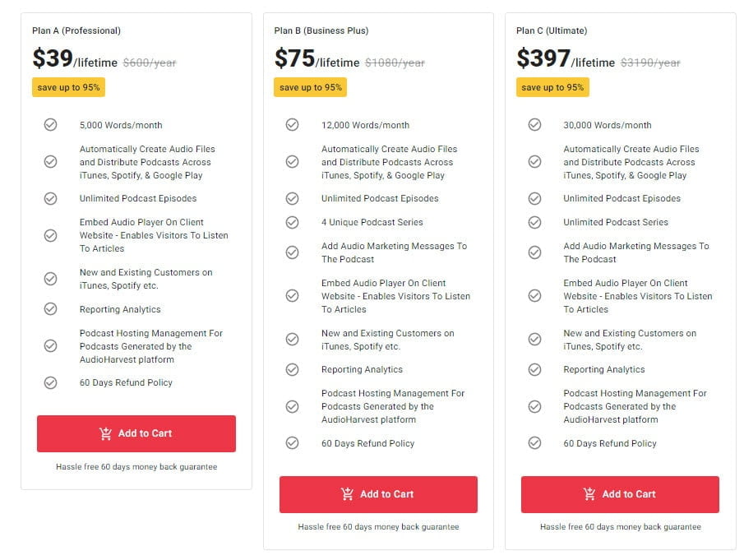Add Plan B Business Plus to cart
The image size is (744, 560).
click(378, 494)
